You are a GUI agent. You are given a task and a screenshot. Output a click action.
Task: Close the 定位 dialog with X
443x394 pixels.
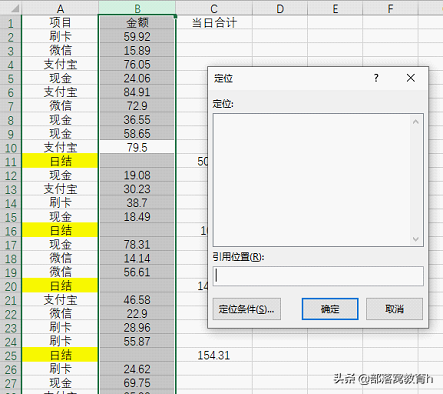pos(411,78)
